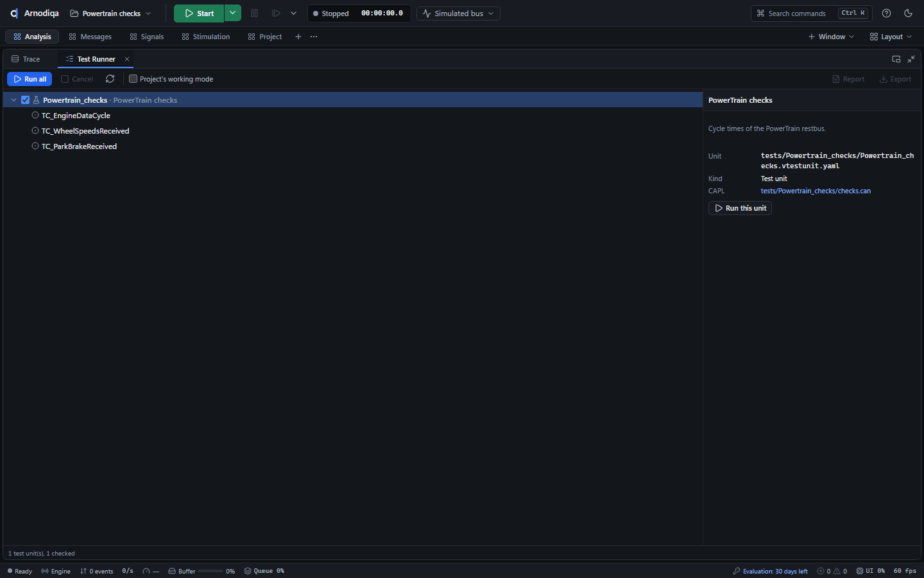Image resolution: width=924 pixels, height=578 pixels.
Task: Click the status clock icon beside TC_EngineDataCycle
Action: pos(35,116)
